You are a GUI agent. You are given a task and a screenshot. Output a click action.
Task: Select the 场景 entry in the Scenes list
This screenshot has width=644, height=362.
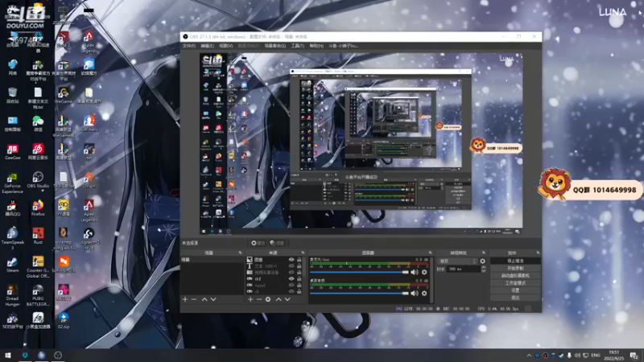point(212,260)
